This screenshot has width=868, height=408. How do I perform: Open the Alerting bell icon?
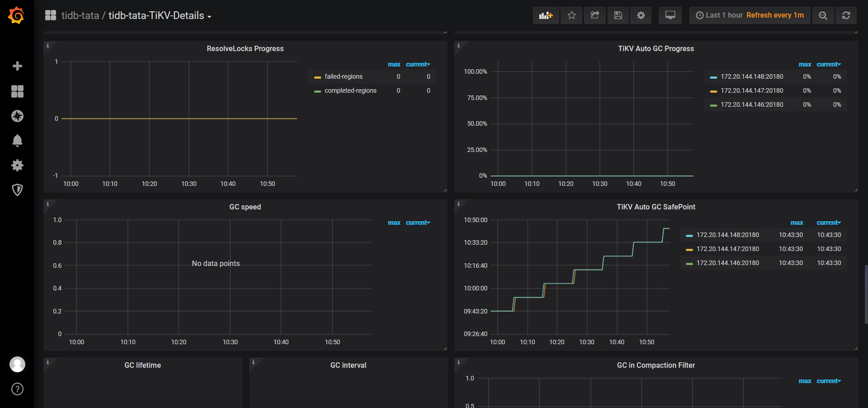click(x=17, y=141)
